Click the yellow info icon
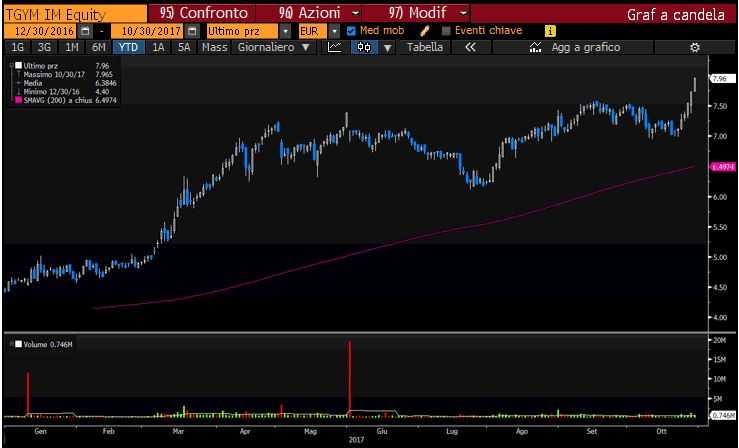Viewport: 739px width, 448px height. (x=550, y=31)
